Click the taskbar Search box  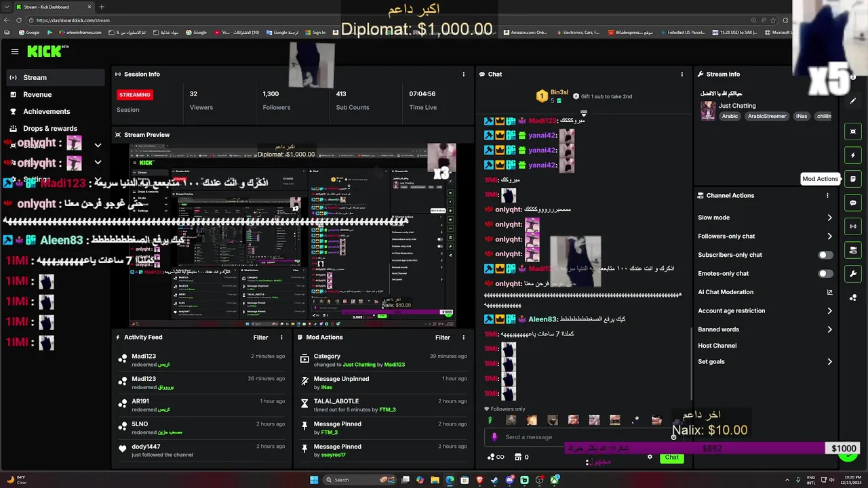(x=358, y=480)
